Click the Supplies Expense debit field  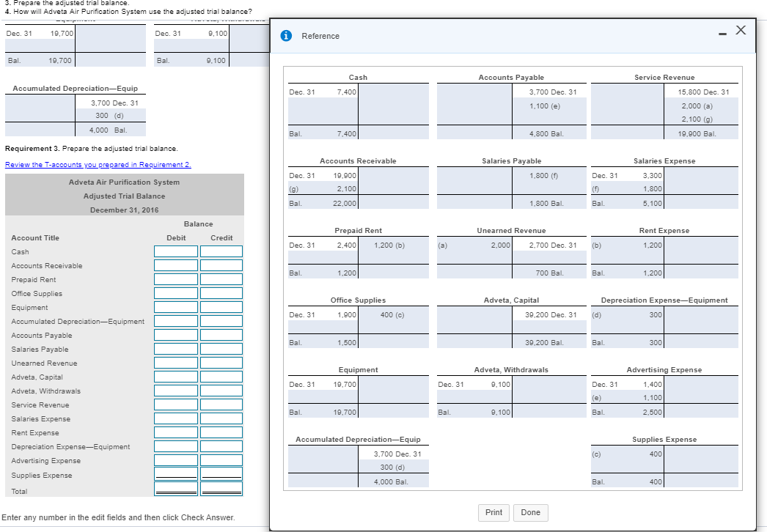click(x=176, y=474)
